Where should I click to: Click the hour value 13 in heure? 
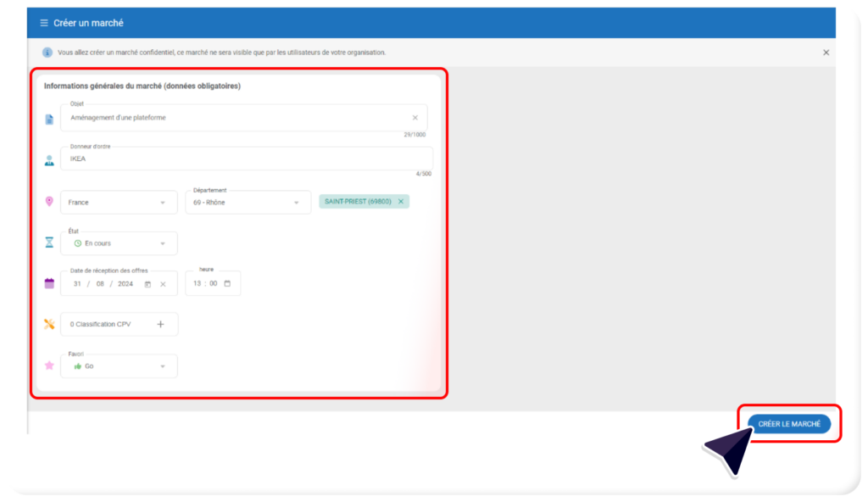point(198,284)
